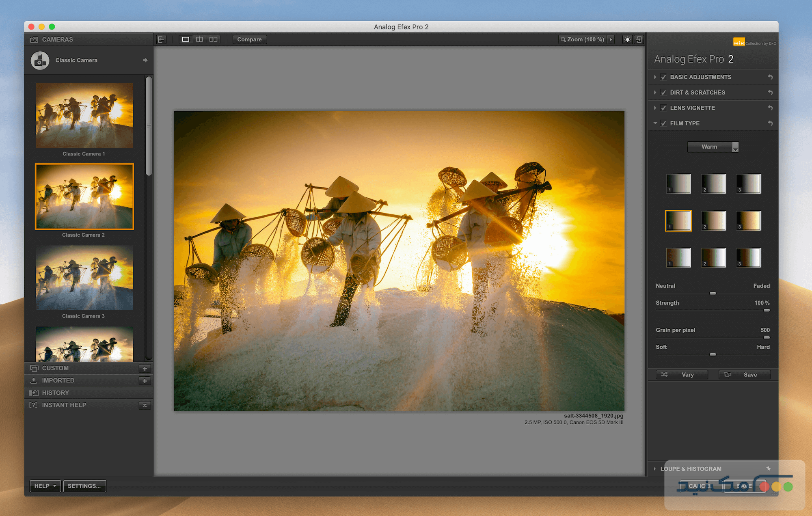This screenshot has width=812, height=516.
Task: Close Instant Help with the X icon
Action: point(145,405)
